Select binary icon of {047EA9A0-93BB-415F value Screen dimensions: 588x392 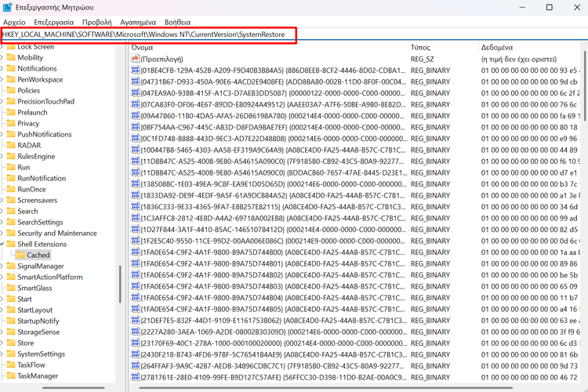tap(135, 93)
